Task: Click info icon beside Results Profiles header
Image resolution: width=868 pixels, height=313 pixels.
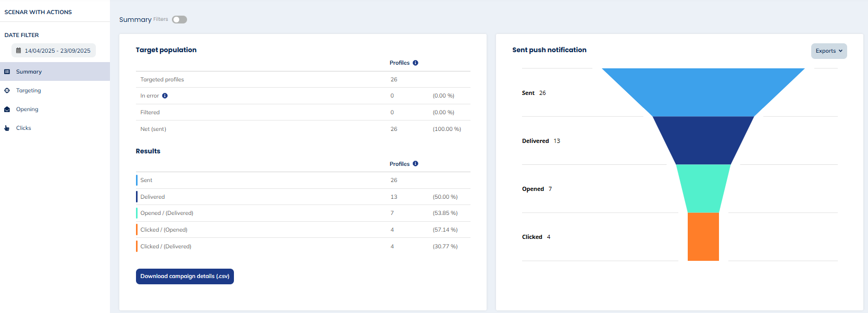Action: [x=415, y=164]
